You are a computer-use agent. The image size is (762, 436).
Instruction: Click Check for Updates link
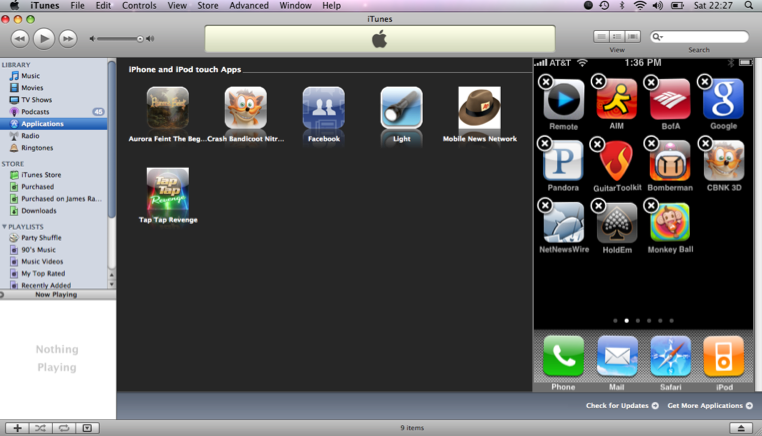tap(622, 405)
